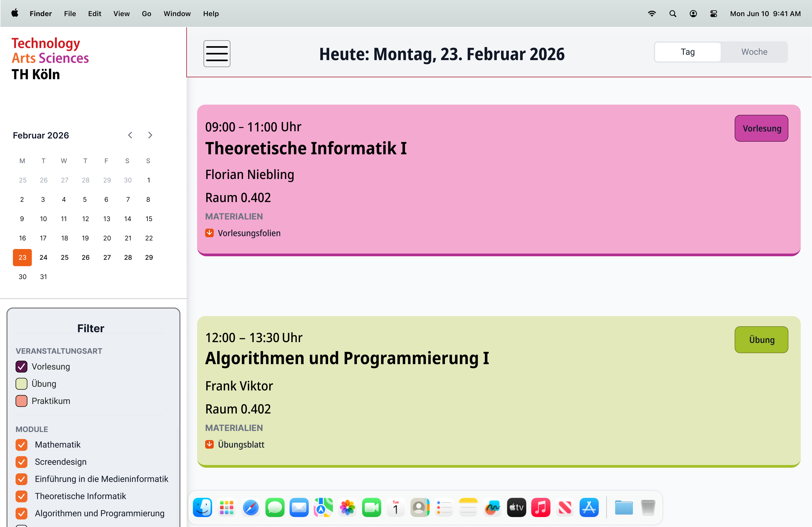Open the hamburger menu icon
This screenshot has width=812, height=527.
coord(217,53)
